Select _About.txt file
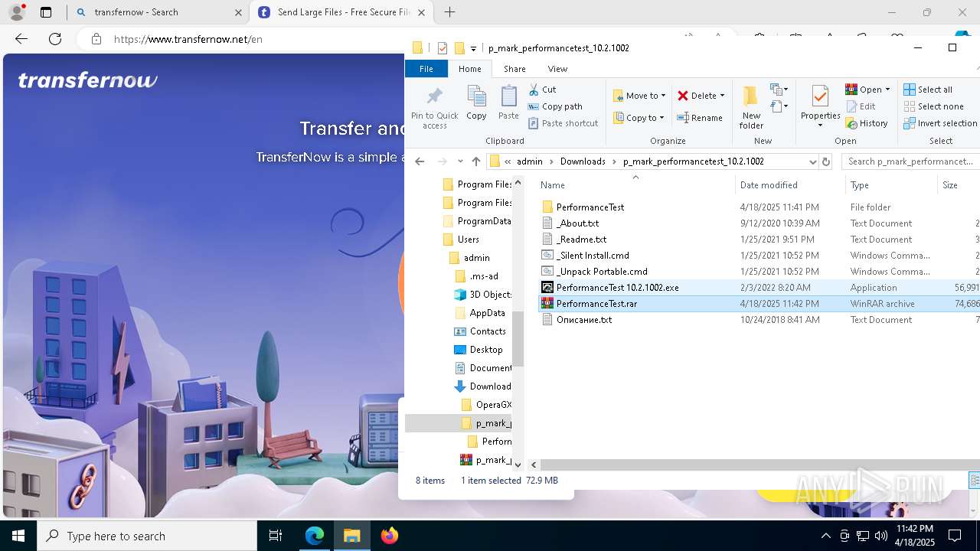 click(x=578, y=223)
